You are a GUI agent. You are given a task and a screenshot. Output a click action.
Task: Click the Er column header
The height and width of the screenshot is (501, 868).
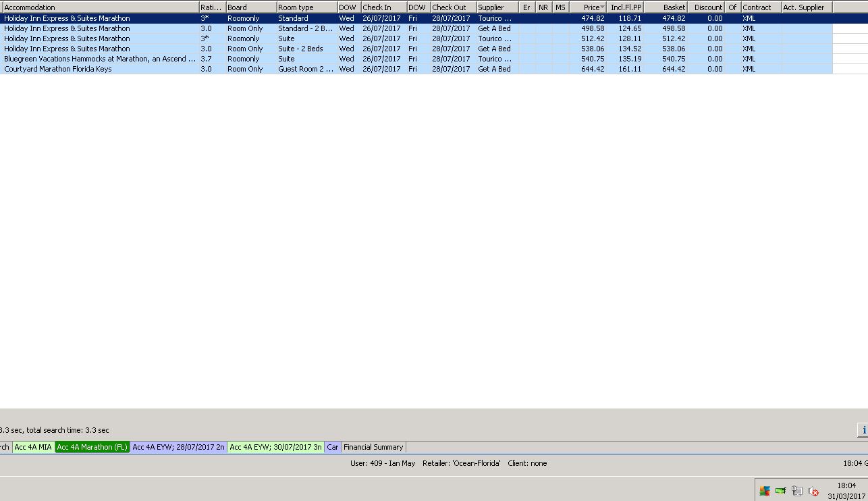tap(527, 7)
